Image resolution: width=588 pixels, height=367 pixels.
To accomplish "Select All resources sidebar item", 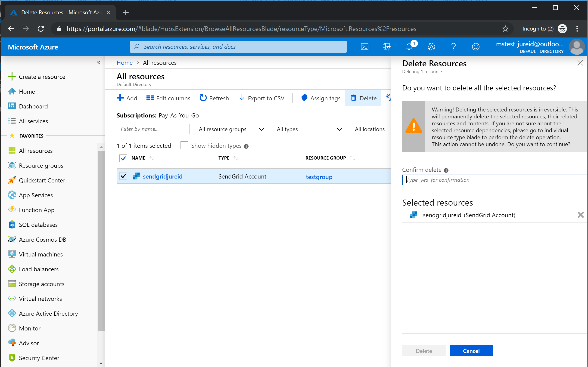I will click(36, 151).
